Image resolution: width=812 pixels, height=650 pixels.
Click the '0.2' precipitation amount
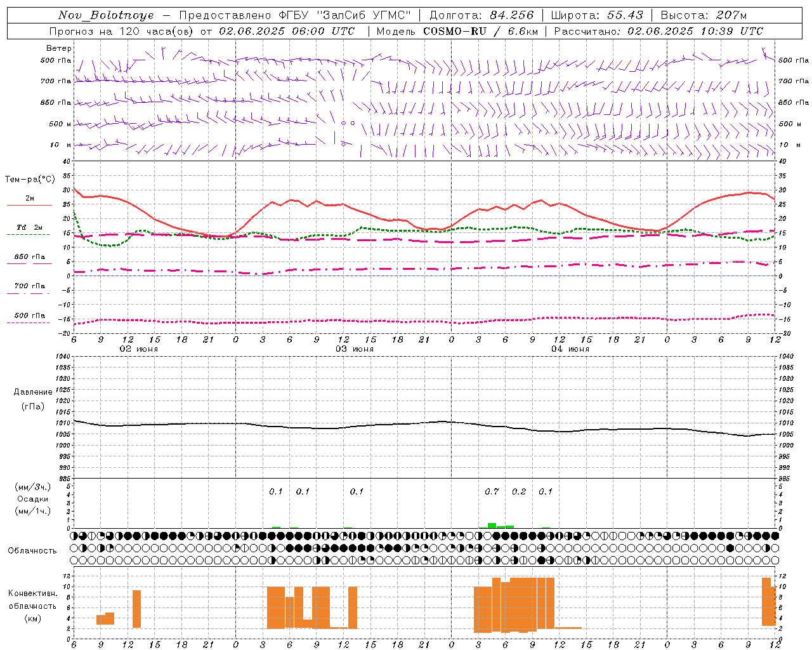click(x=519, y=491)
